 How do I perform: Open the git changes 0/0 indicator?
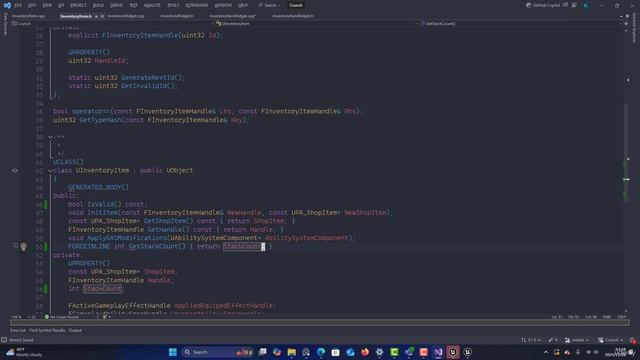[x=531, y=340]
